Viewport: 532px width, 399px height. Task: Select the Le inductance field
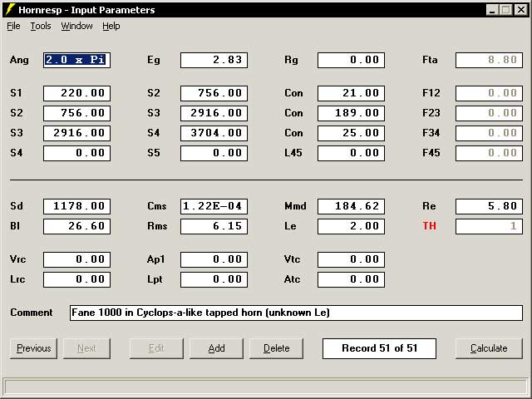tap(351, 226)
